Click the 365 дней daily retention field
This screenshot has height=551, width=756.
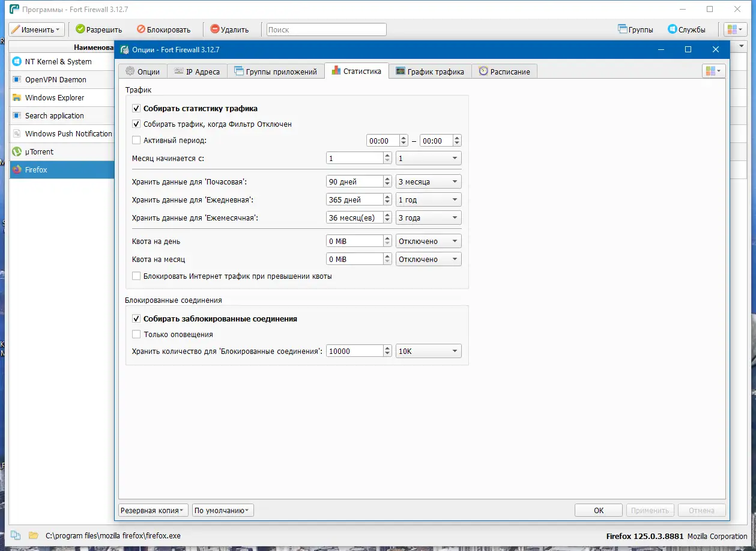pyautogui.click(x=355, y=199)
